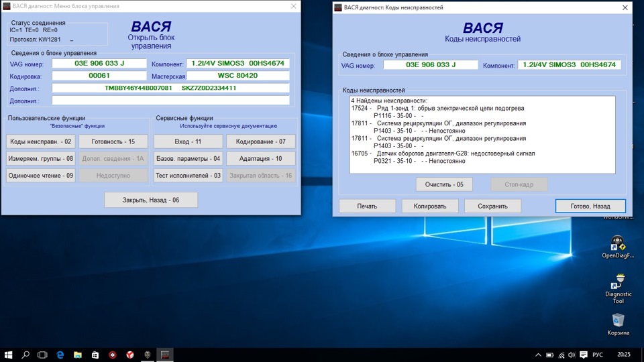Click VAG номер field in Меню блока управления
The height and width of the screenshot is (362, 644).
(99, 63)
